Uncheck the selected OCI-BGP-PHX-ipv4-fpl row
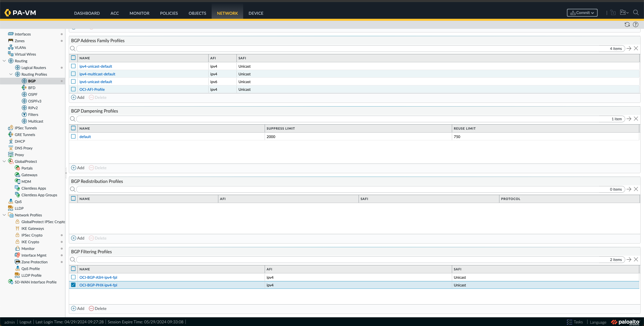Viewport: 644px width, 326px height. (x=73, y=285)
